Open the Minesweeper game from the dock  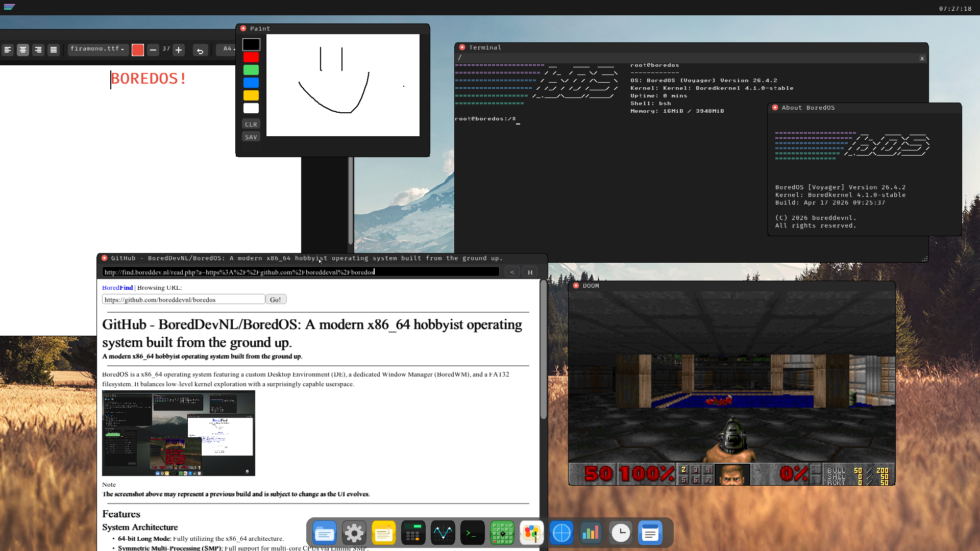(x=502, y=533)
